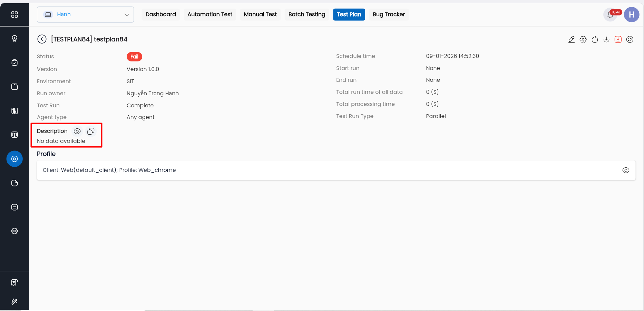The height and width of the screenshot is (311, 644).
Task: Toggle description visibility eye icon
Action: pyautogui.click(x=77, y=131)
